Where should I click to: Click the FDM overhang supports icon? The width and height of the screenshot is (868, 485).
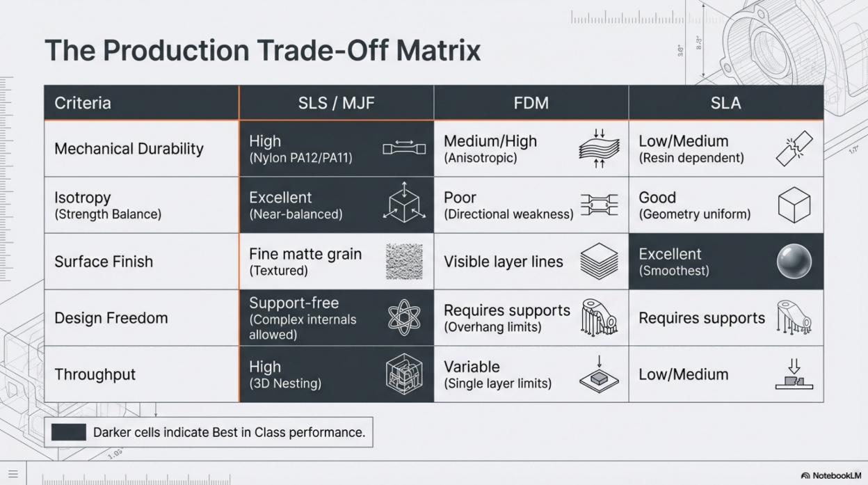click(599, 318)
